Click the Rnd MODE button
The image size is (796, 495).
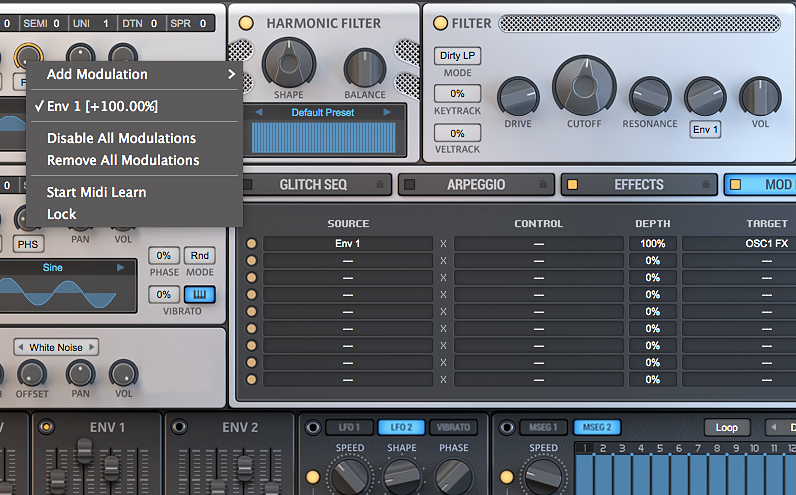200,255
